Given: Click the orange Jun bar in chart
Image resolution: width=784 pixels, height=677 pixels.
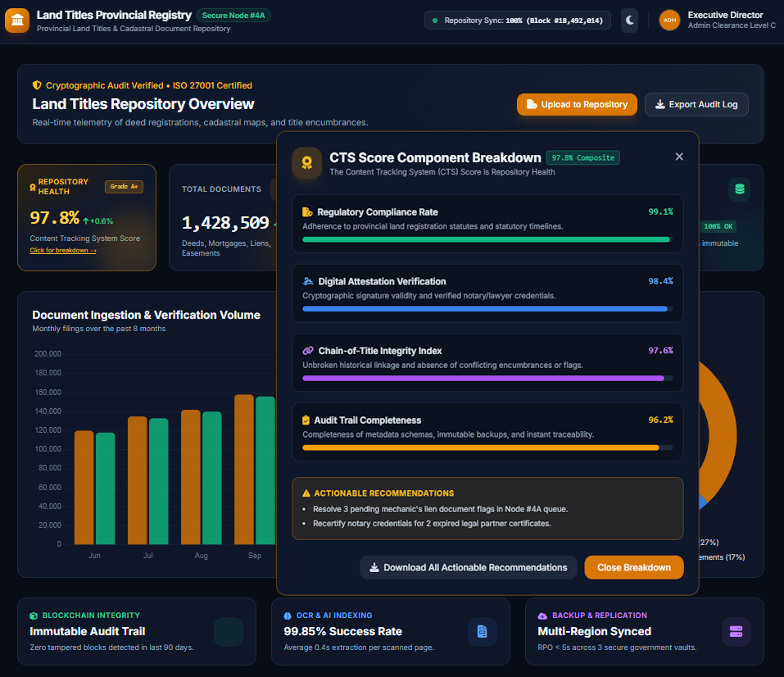Looking at the screenshot, I should point(84,488).
